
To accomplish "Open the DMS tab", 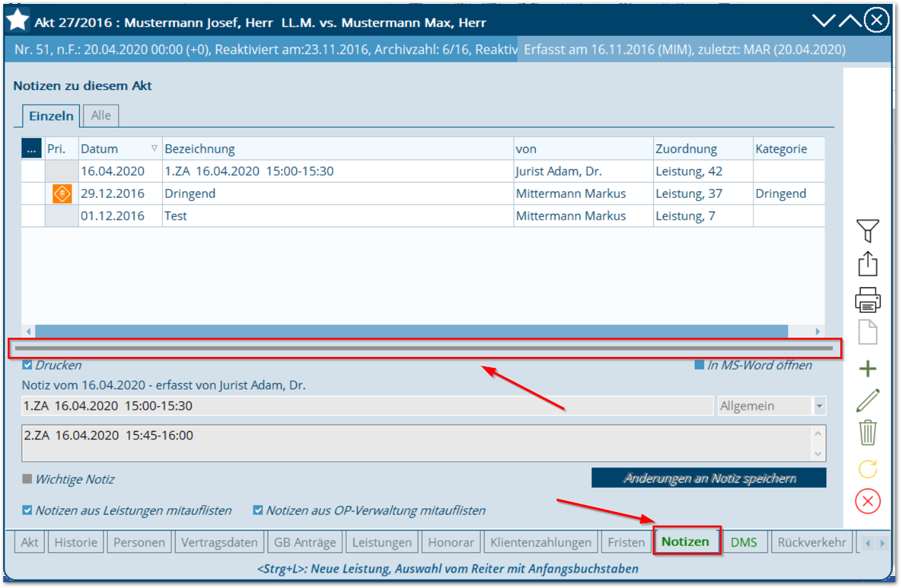I will (744, 542).
